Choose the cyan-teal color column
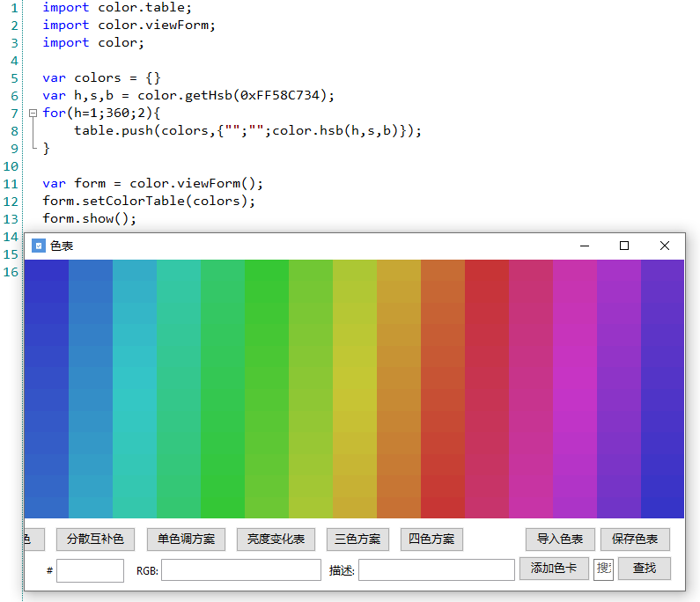The width and height of the screenshot is (700, 602). coord(134,387)
